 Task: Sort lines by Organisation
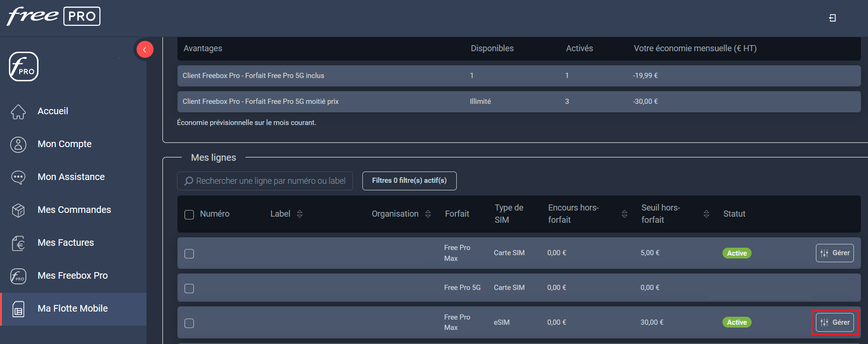pos(428,214)
